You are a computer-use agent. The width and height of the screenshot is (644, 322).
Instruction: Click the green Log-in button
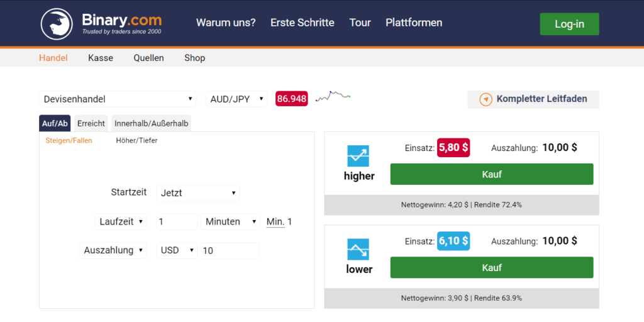tap(569, 24)
